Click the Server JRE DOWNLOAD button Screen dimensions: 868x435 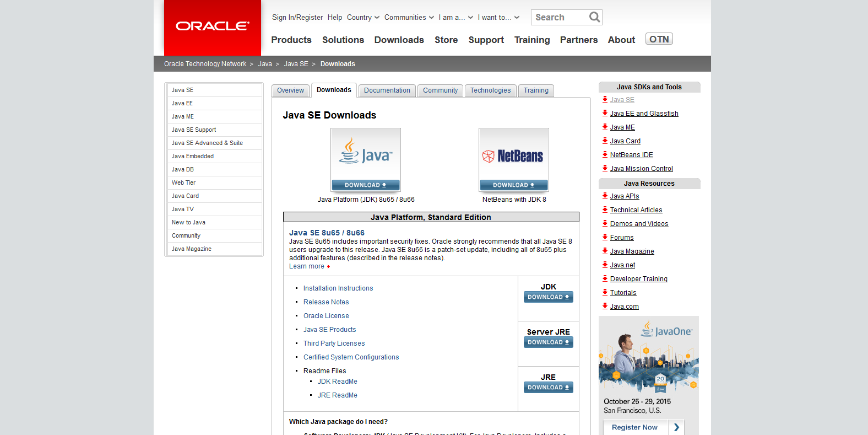(x=549, y=342)
